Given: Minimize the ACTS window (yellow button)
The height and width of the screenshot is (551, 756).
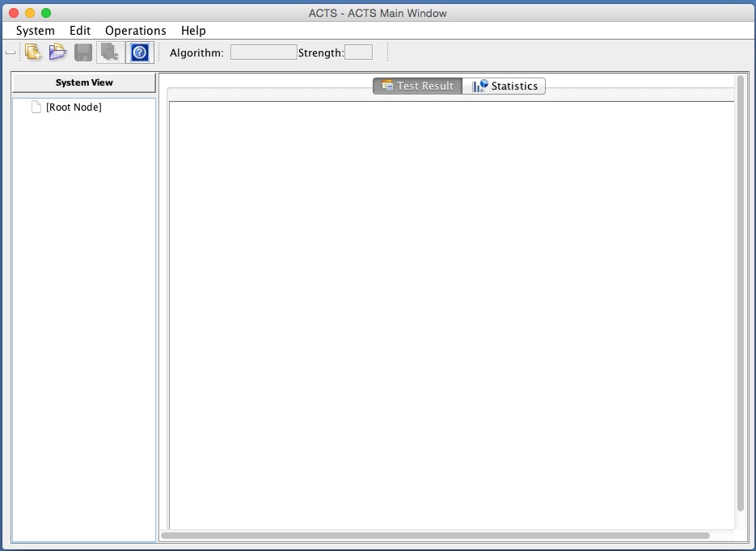Looking at the screenshot, I should [x=30, y=13].
